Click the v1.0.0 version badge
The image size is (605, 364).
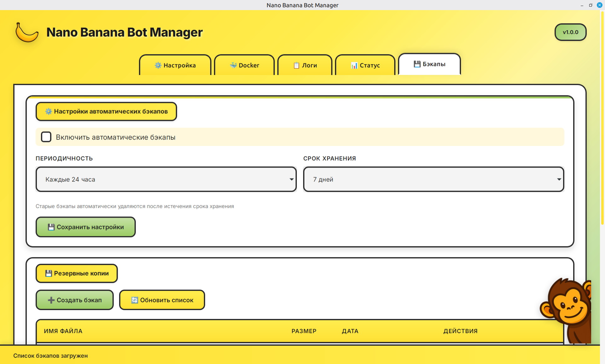[570, 32]
